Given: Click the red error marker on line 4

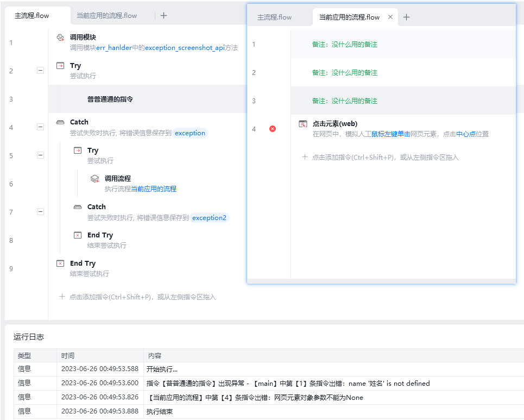Looking at the screenshot, I should point(273,129).
